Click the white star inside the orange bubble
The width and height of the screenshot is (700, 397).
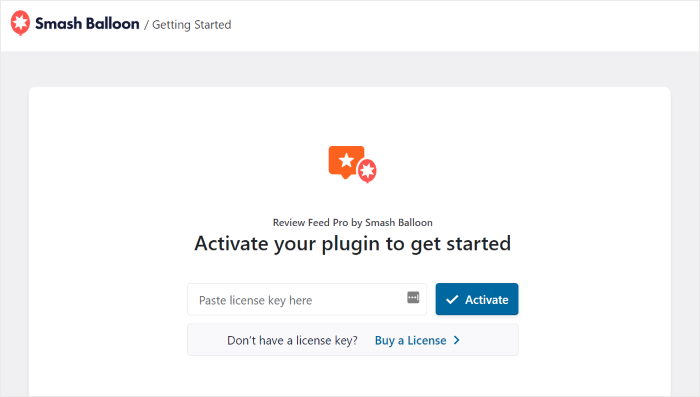tap(346, 160)
